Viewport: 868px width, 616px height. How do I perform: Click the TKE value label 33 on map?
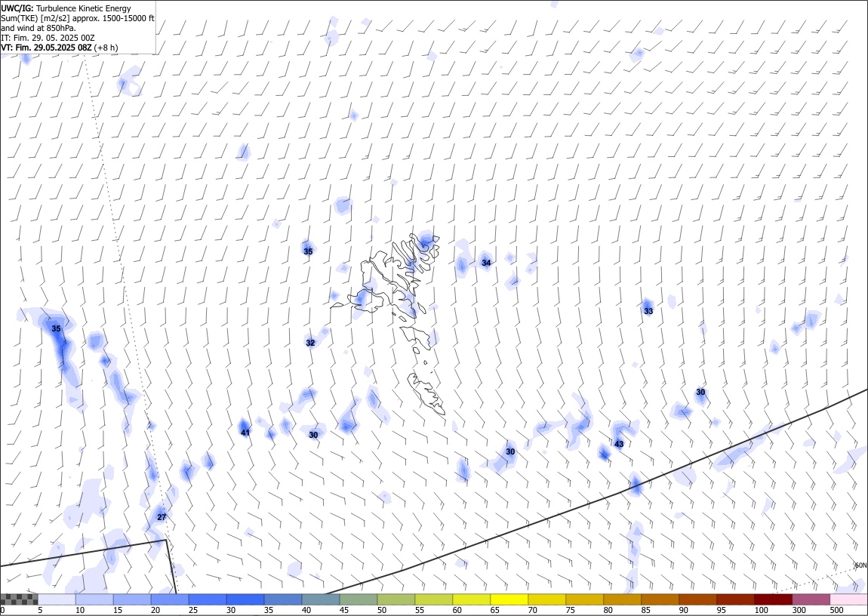click(x=648, y=312)
